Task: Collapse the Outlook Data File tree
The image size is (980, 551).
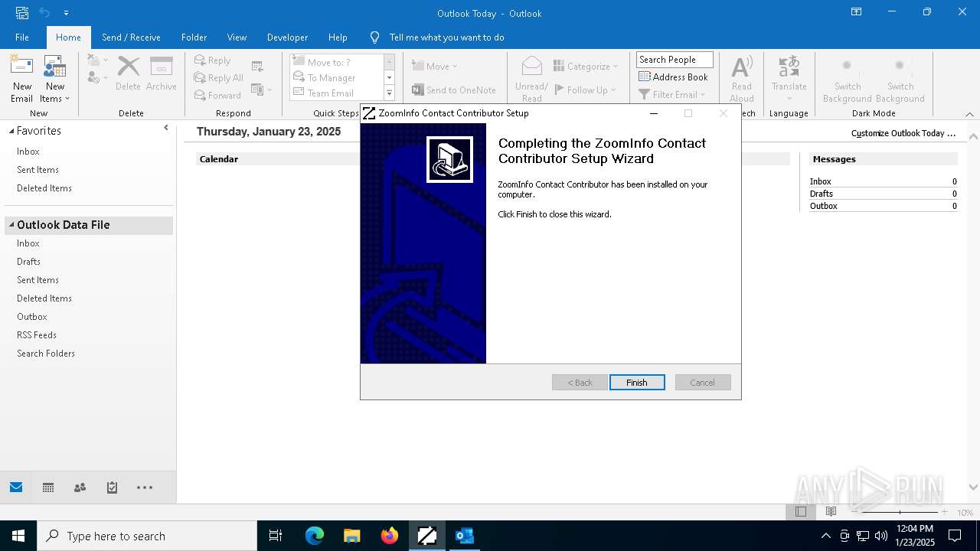Action: [11, 225]
